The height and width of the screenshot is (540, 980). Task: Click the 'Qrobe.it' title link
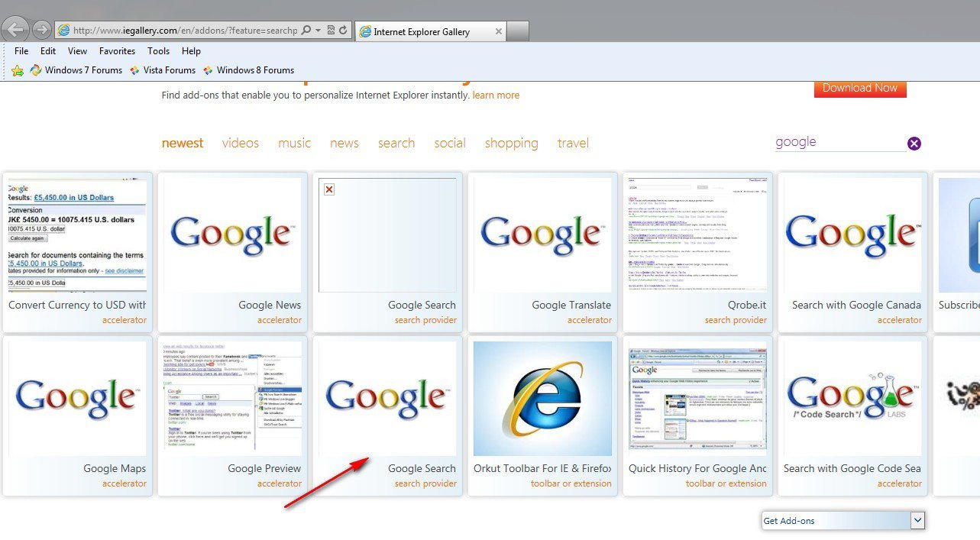click(746, 305)
